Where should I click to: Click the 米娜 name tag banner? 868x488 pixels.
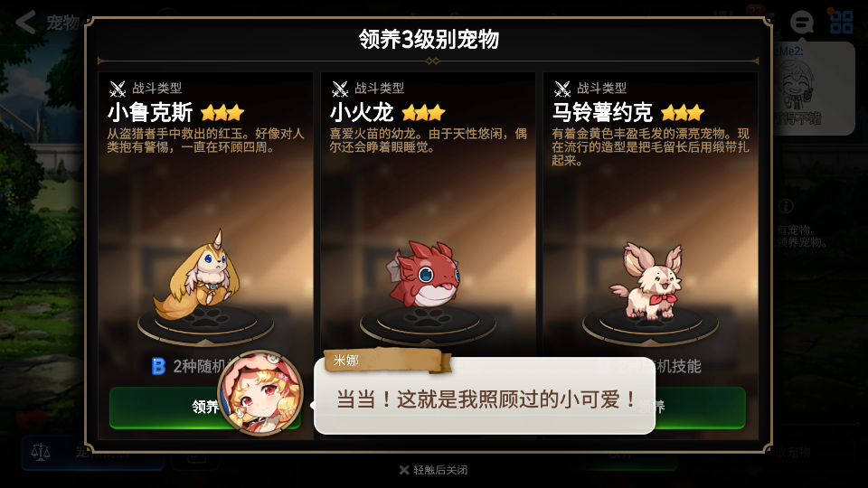coord(388,361)
